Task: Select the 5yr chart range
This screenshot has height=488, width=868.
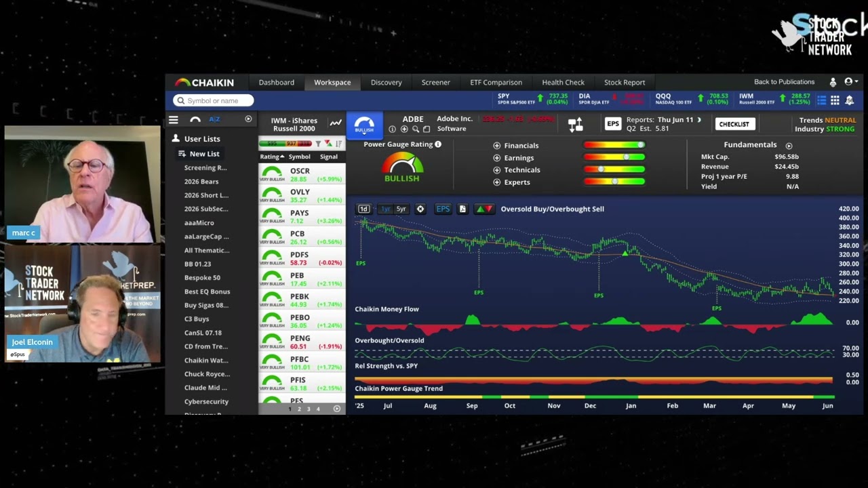Action: (x=401, y=209)
